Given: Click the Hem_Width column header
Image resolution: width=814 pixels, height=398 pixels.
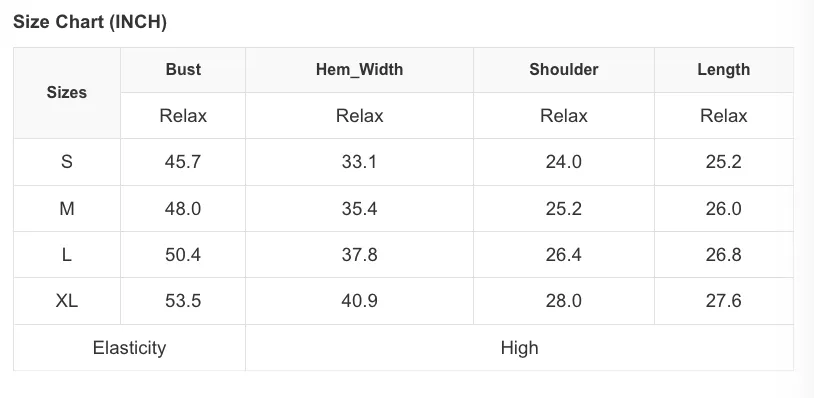Looking at the screenshot, I should pyautogui.click(x=359, y=70).
